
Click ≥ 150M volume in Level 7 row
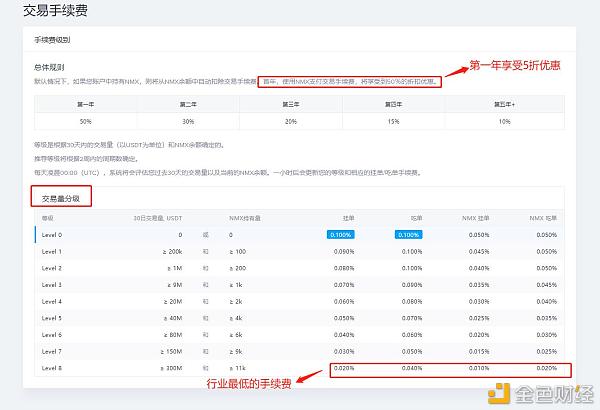(171, 351)
